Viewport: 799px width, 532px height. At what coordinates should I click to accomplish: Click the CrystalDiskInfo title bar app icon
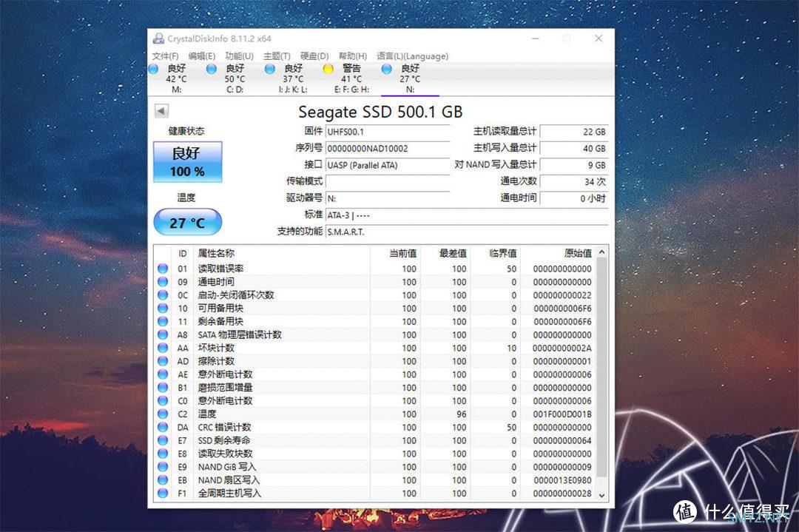158,38
